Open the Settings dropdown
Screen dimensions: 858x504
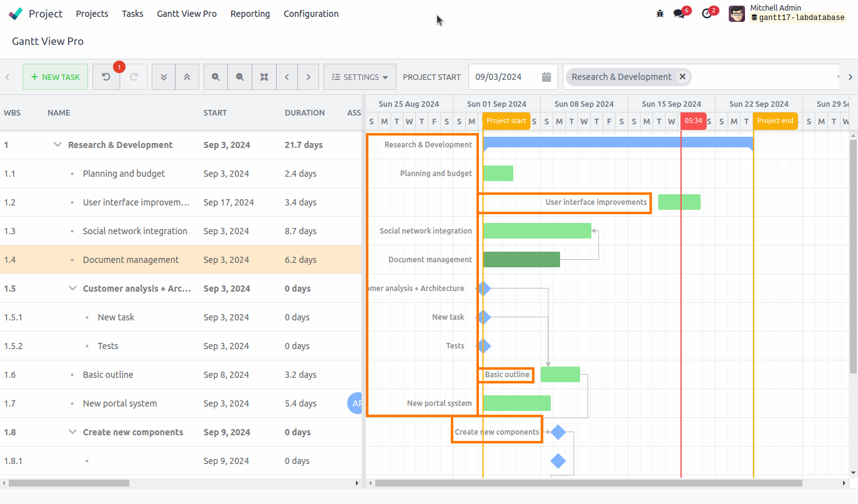360,77
